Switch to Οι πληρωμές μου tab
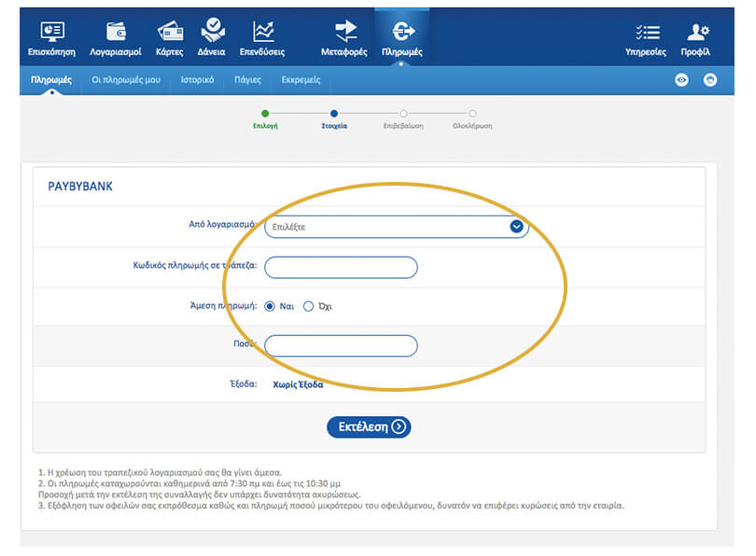Image resolution: width=756 pixels, height=556 pixels. tap(126, 80)
